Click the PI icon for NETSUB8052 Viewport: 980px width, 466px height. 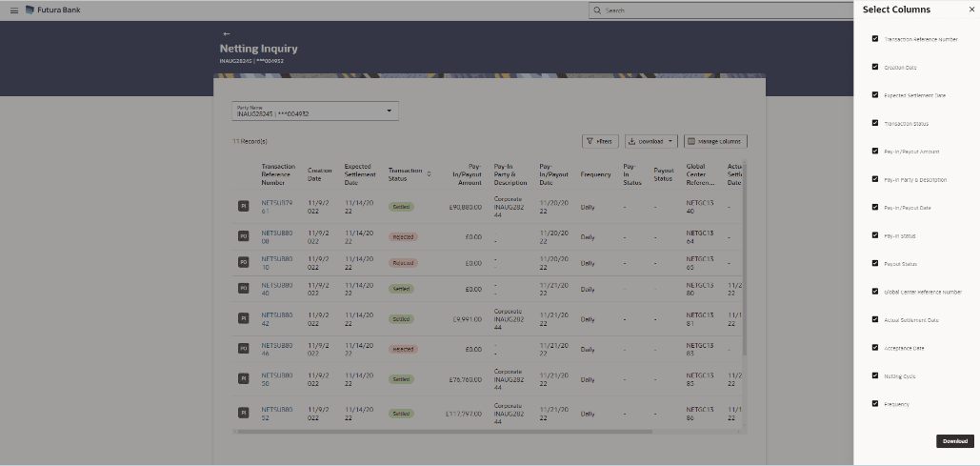click(243, 413)
